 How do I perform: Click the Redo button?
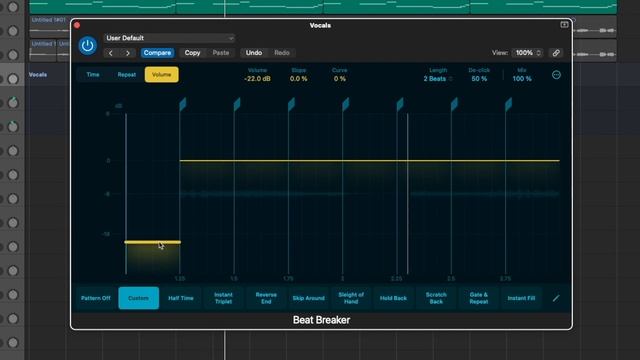[282, 53]
